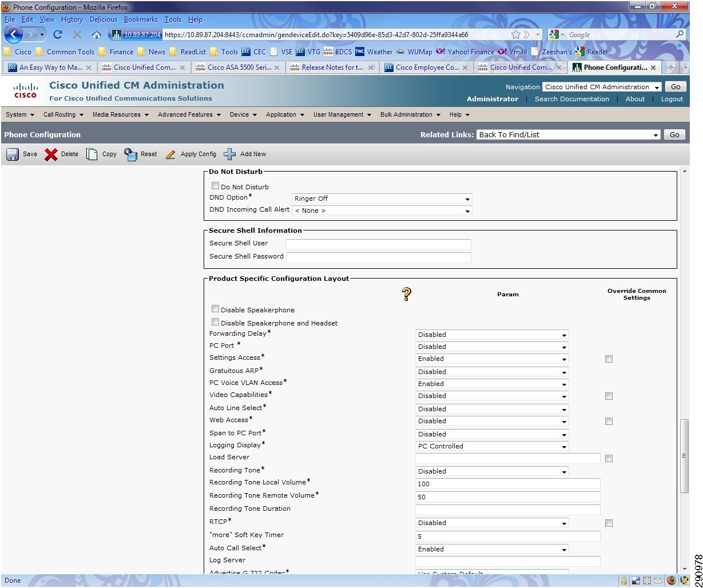Click the Secure Shell Password field
This screenshot has width=703, height=588.
(x=379, y=257)
